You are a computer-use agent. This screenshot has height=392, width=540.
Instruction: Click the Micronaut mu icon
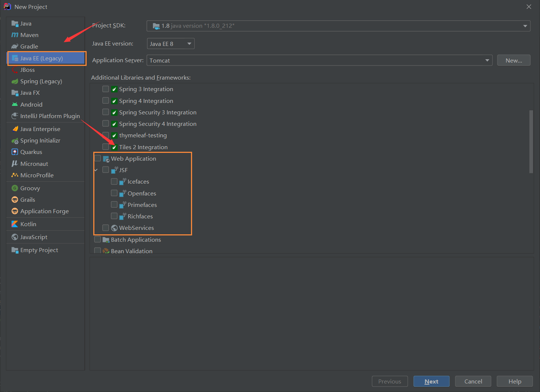click(15, 164)
